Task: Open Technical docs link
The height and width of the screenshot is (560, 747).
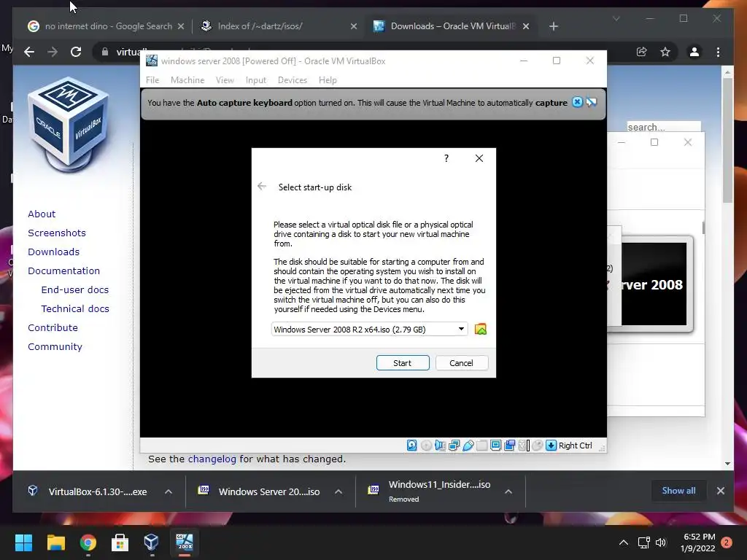Action: [75, 308]
